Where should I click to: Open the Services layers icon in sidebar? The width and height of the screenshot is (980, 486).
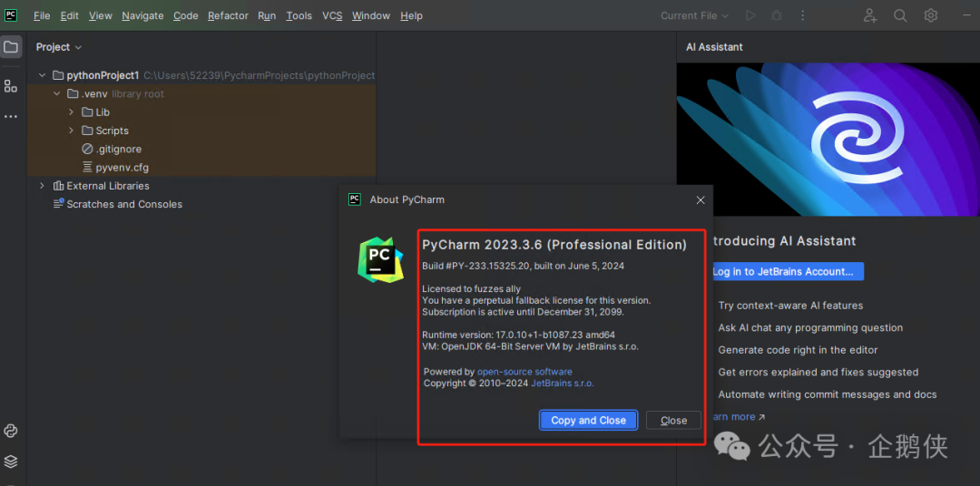[11, 462]
